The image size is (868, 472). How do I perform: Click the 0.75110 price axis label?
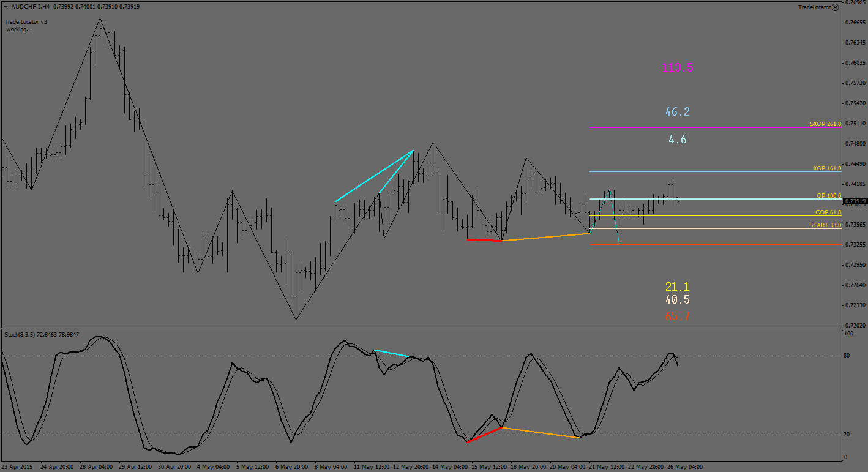[855, 124]
